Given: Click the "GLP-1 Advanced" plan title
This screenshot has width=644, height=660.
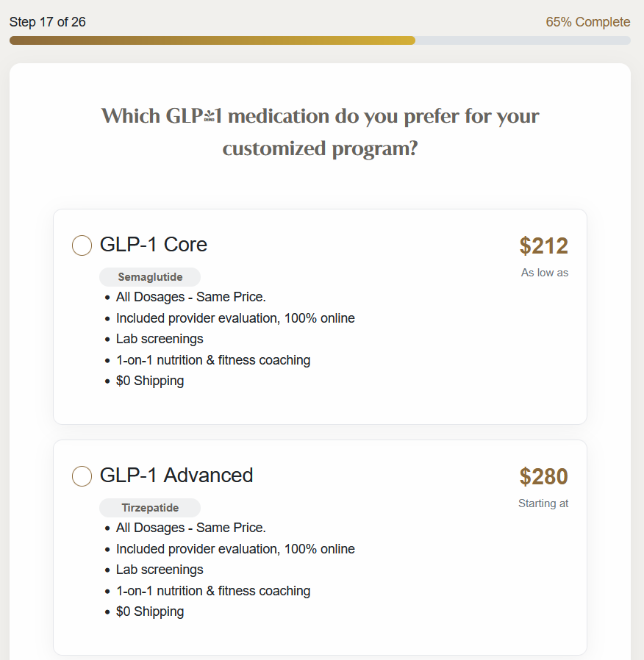Looking at the screenshot, I should [x=176, y=476].
